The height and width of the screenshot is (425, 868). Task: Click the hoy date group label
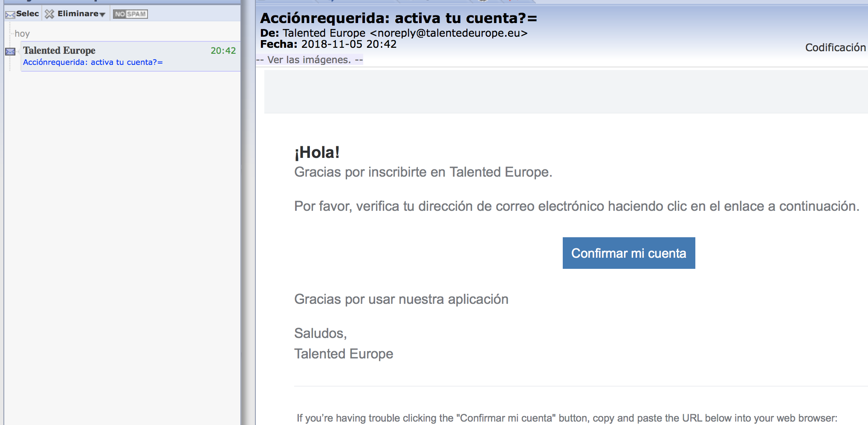point(22,34)
